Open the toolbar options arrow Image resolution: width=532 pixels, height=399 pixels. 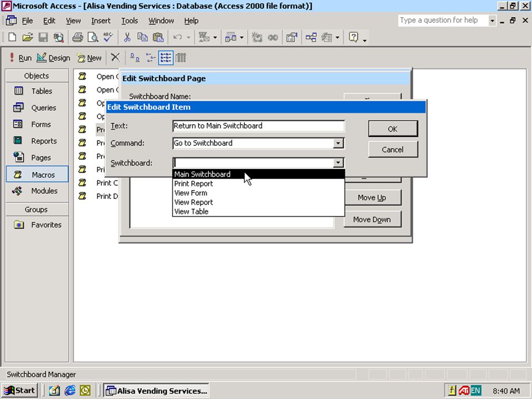click(x=365, y=40)
